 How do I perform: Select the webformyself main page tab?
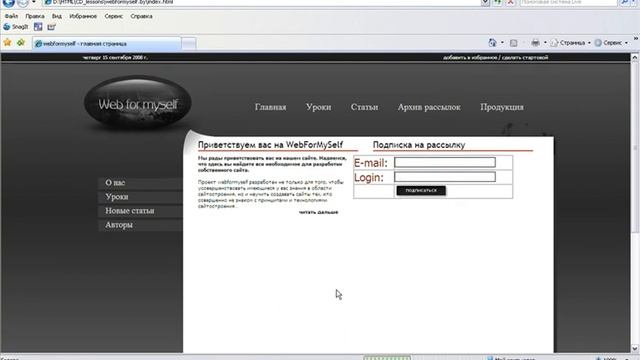click(107, 43)
